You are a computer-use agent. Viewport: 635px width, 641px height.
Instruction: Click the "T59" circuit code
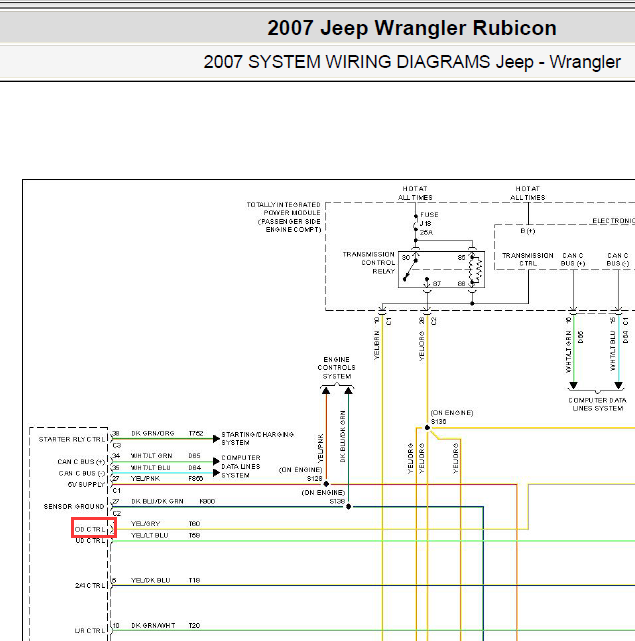[x=194, y=536]
